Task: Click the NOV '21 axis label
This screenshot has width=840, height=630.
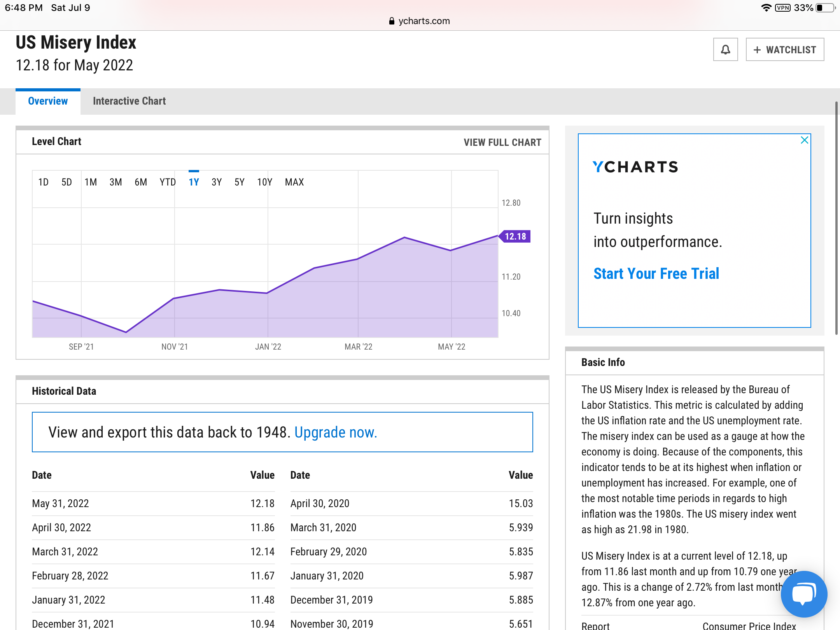Action: [x=175, y=347]
